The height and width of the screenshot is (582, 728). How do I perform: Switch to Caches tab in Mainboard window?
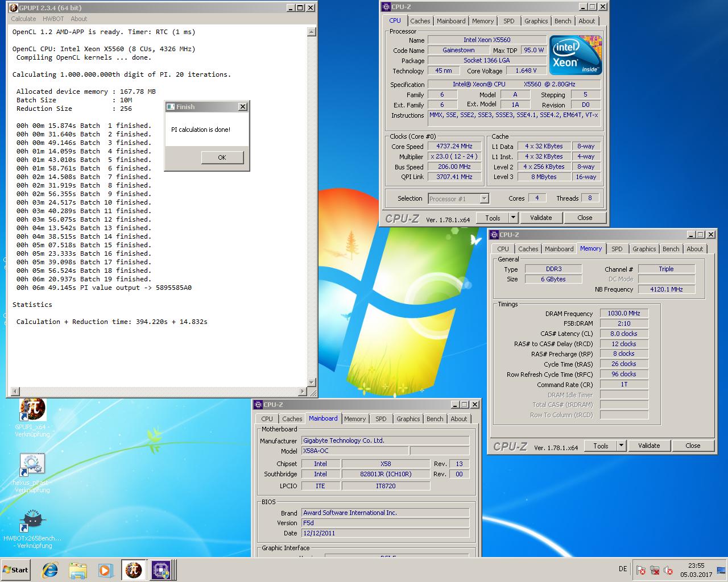pyautogui.click(x=292, y=419)
